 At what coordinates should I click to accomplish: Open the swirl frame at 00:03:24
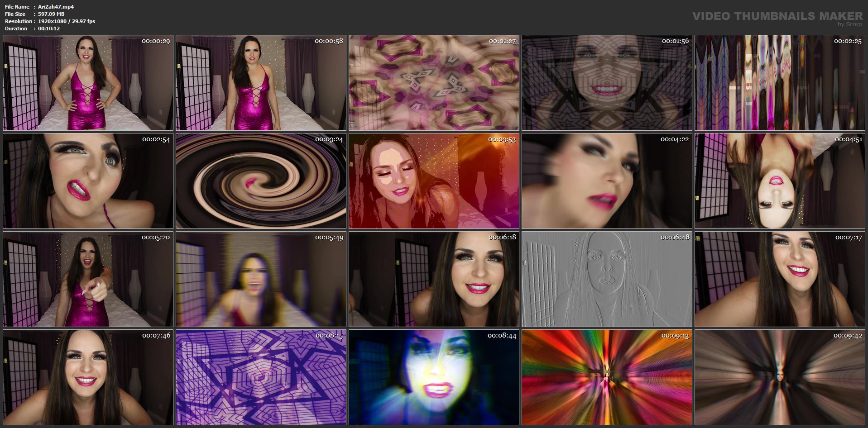coord(261,181)
